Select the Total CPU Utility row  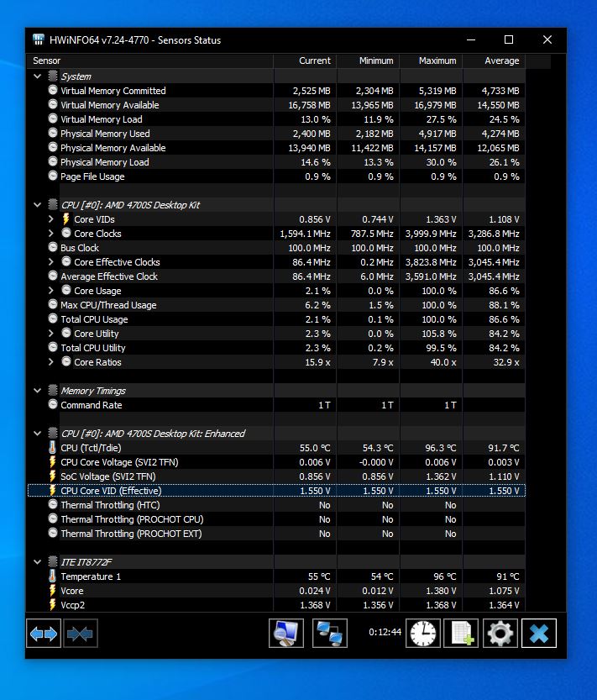276,348
